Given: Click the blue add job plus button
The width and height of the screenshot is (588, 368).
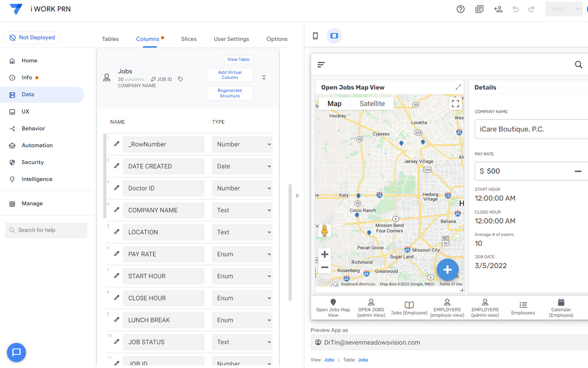Looking at the screenshot, I should point(447,270).
